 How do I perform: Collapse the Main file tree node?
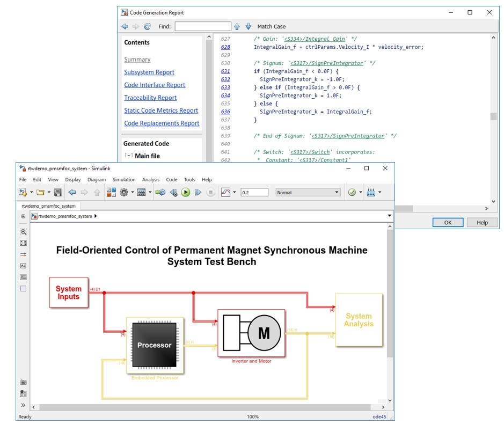[129, 155]
